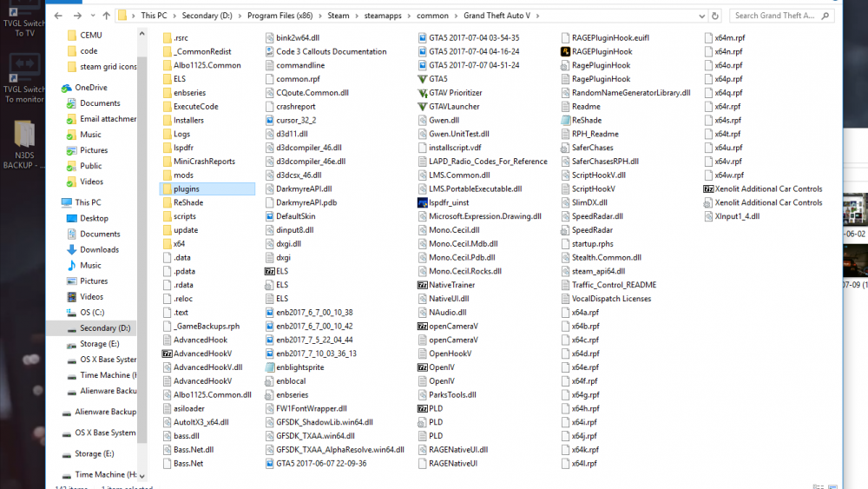
Task: Click Program Files (x86) in address bar
Action: click(x=279, y=16)
